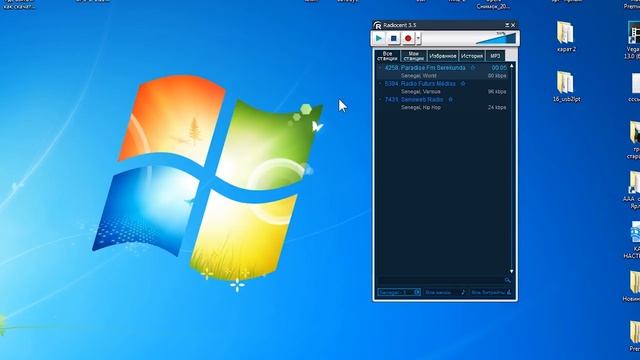Click the 96 kbps bitrate value
The height and width of the screenshot is (360, 640).
497,91
